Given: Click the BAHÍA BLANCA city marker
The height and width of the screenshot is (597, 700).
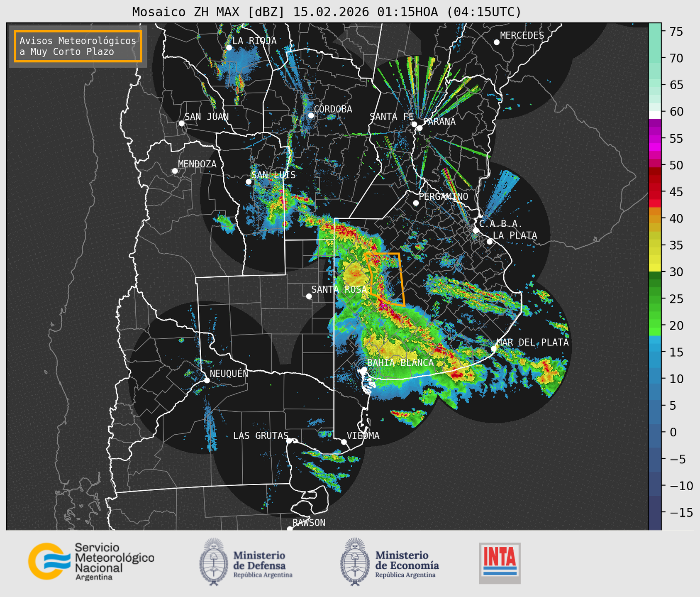Looking at the screenshot, I should click(363, 369).
